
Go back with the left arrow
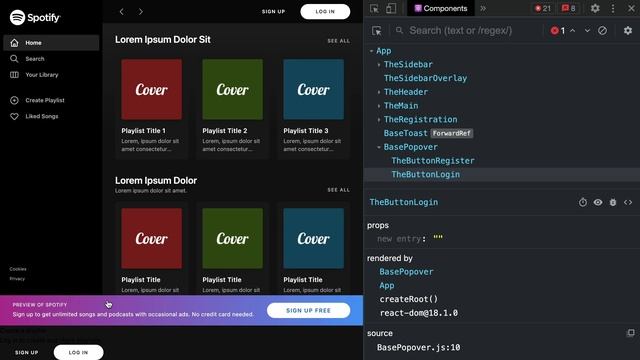(x=122, y=11)
